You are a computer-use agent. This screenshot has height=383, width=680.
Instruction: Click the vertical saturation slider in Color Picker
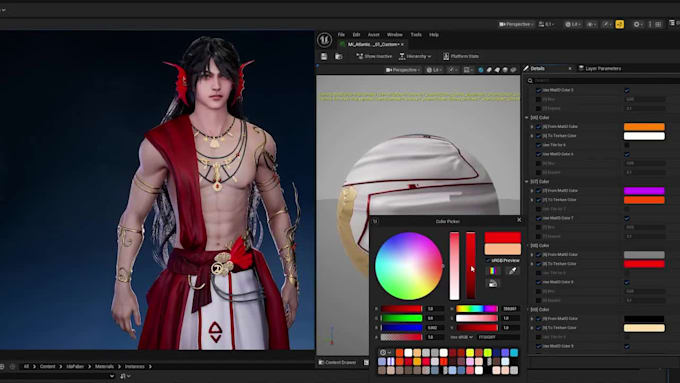click(x=454, y=266)
